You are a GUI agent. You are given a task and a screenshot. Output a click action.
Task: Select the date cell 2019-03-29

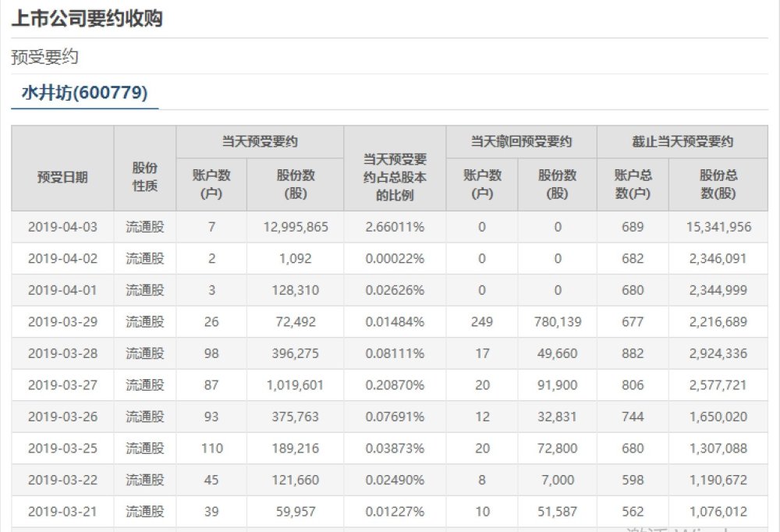[x=62, y=322]
